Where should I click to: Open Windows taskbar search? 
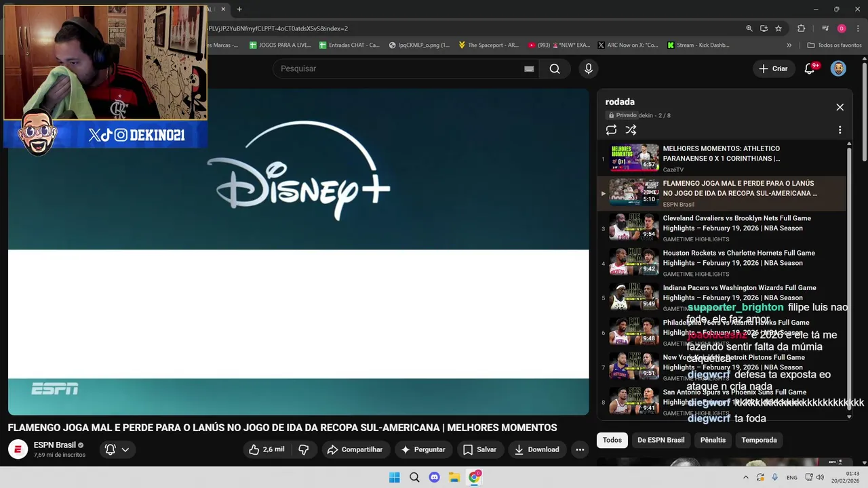(x=414, y=477)
